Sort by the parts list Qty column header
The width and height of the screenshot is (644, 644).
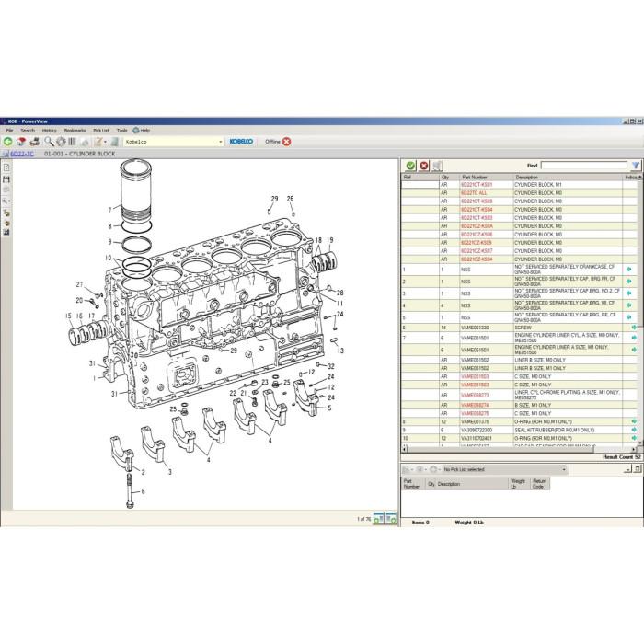450,177
